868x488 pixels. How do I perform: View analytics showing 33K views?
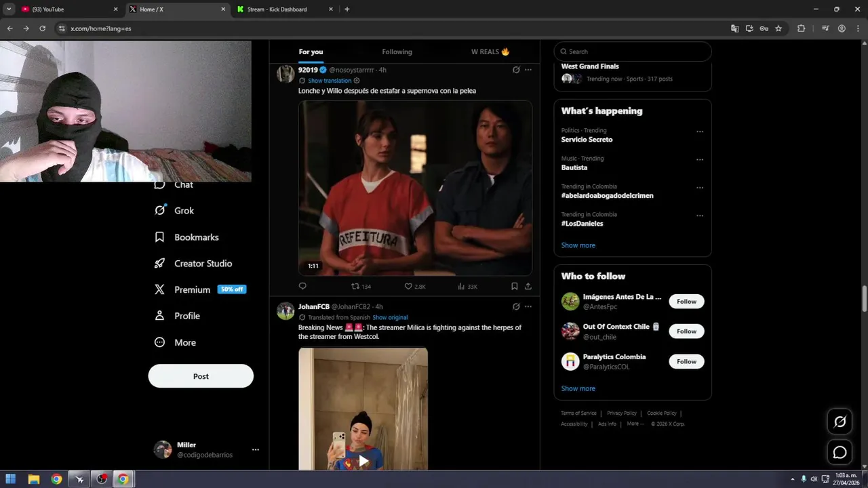point(467,286)
